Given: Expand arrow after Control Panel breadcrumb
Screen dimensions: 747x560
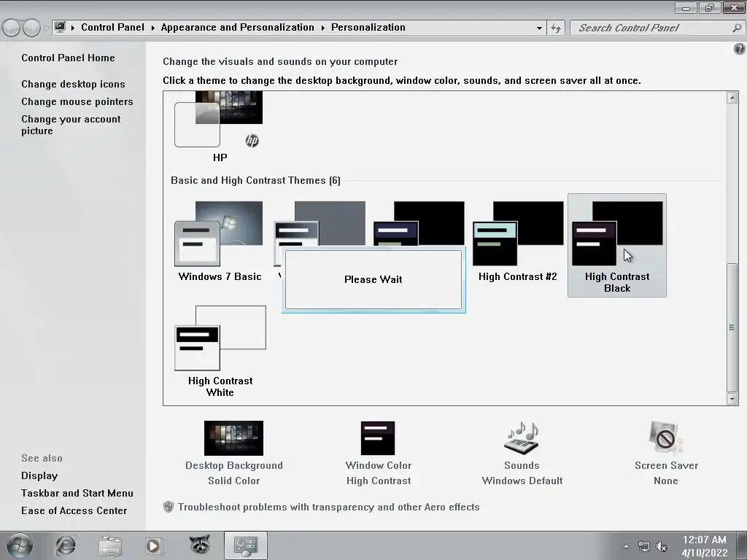Looking at the screenshot, I should 153,28.
